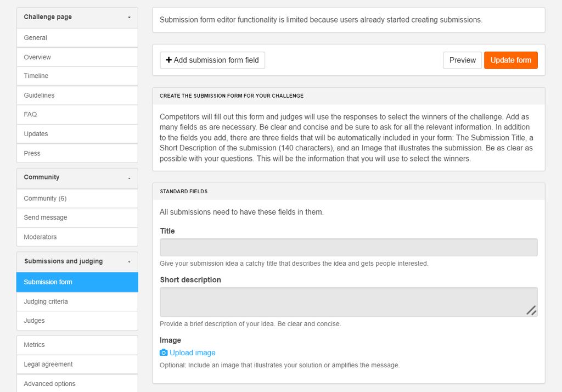The image size is (562, 392).
Task: Select Guidelines in the sidebar
Action: point(77,96)
